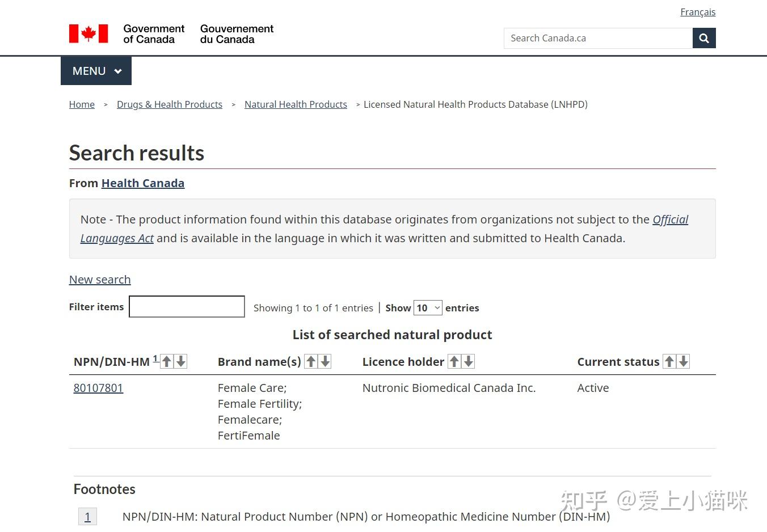Open Drugs & Health Products breadcrumb

pyautogui.click(x=170, y=104)
